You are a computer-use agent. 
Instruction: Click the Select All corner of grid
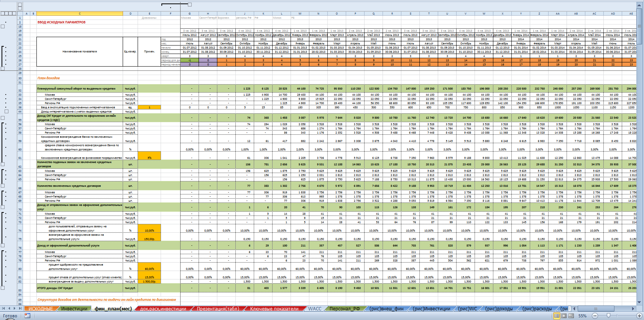(x=20, y=13)
